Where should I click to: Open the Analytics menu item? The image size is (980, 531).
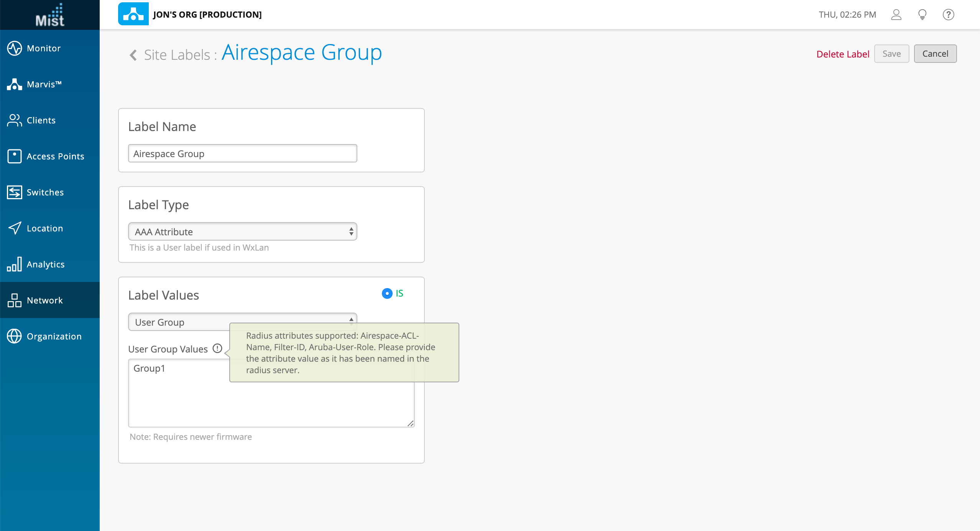point(45,264)
